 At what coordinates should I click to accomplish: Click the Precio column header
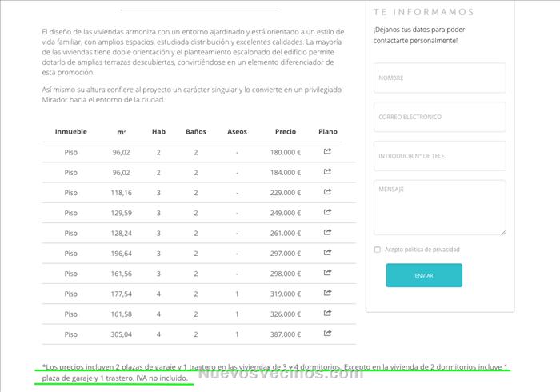[286, 131]
